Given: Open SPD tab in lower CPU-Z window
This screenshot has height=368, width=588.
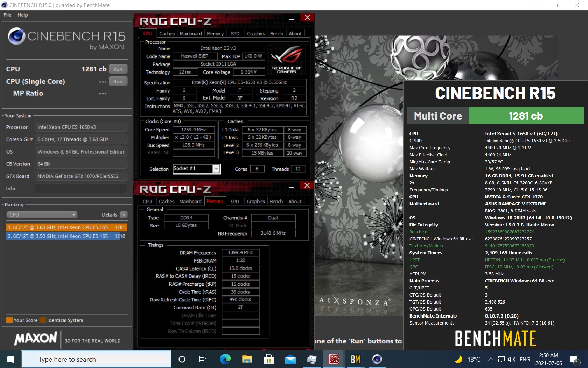Looking at the screenshot, I should (235, 202).
